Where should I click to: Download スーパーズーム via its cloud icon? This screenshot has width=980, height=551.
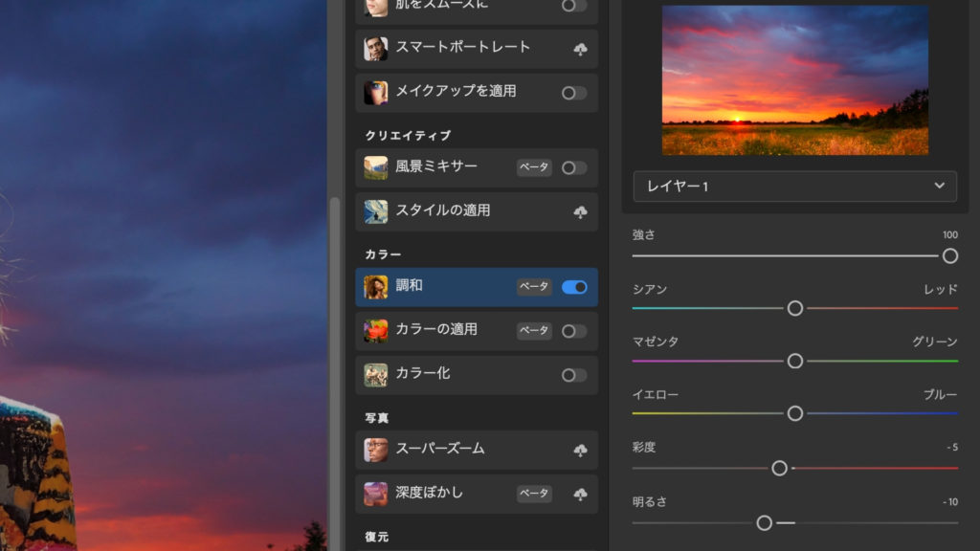click(x=580, y=451)
